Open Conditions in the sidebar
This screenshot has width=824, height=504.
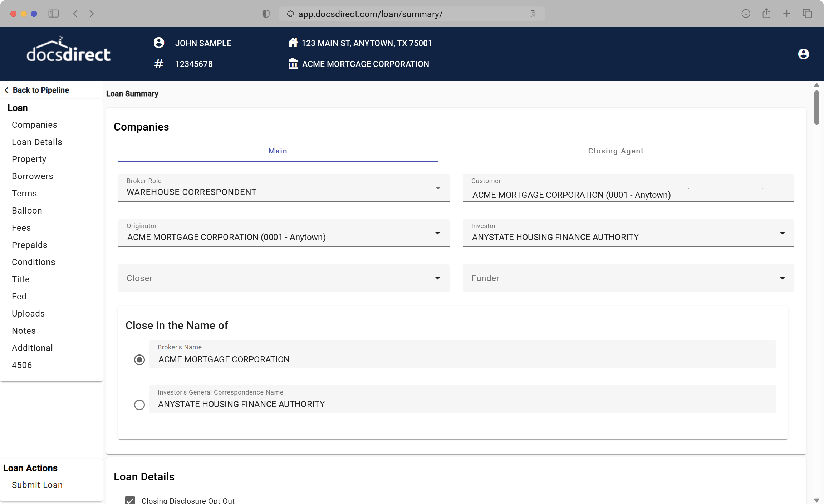tap(34, 262)
